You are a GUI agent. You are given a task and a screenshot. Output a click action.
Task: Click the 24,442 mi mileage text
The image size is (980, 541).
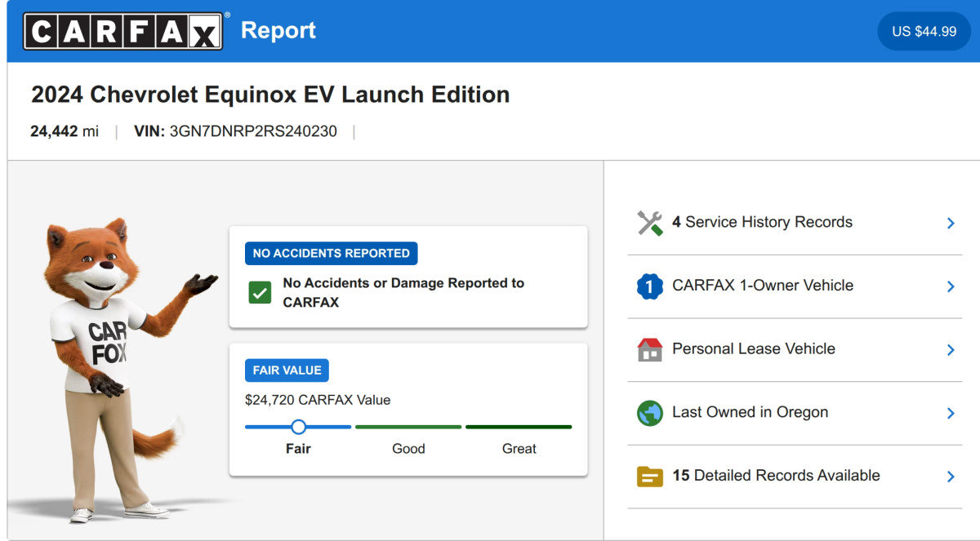(x=65, y=131)
